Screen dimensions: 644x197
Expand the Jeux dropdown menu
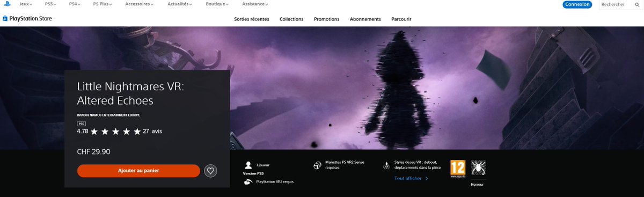coord(26,4)
